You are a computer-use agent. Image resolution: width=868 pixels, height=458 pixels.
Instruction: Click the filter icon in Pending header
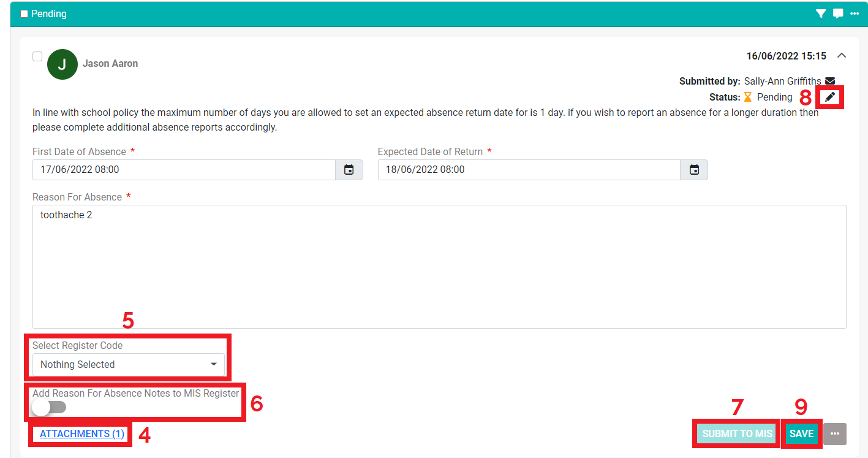point(821,13)
